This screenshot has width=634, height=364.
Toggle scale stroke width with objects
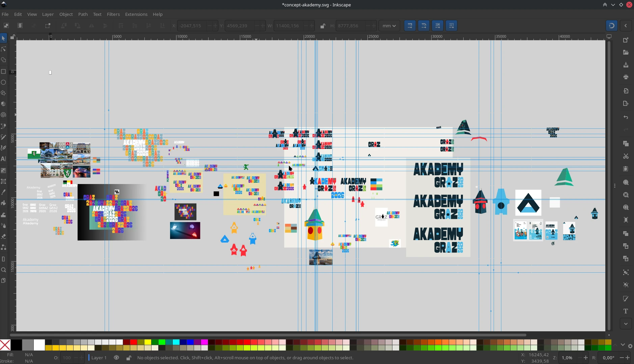click(x=410, y=26)
